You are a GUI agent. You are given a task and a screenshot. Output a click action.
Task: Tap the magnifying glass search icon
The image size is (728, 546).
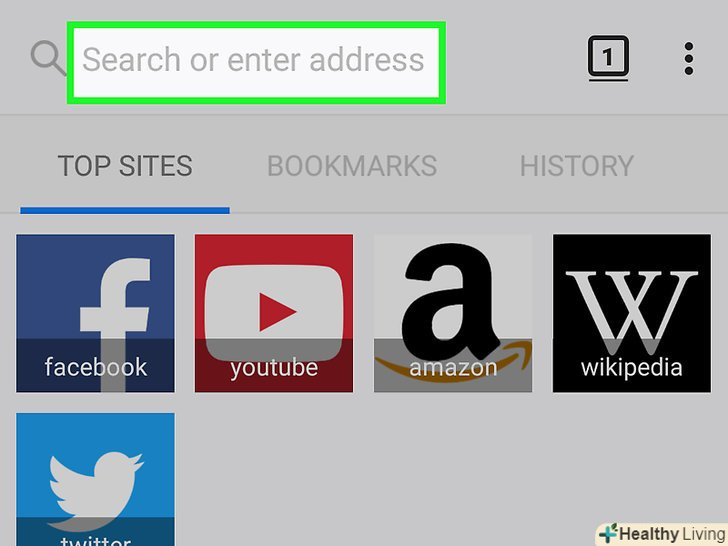(x=48, y=58)
